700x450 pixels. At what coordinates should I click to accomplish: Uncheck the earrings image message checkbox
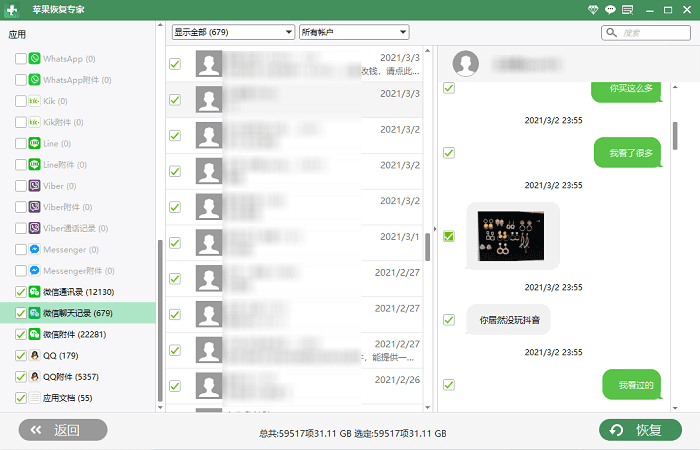pyautogui.click(x=449, y=236)
